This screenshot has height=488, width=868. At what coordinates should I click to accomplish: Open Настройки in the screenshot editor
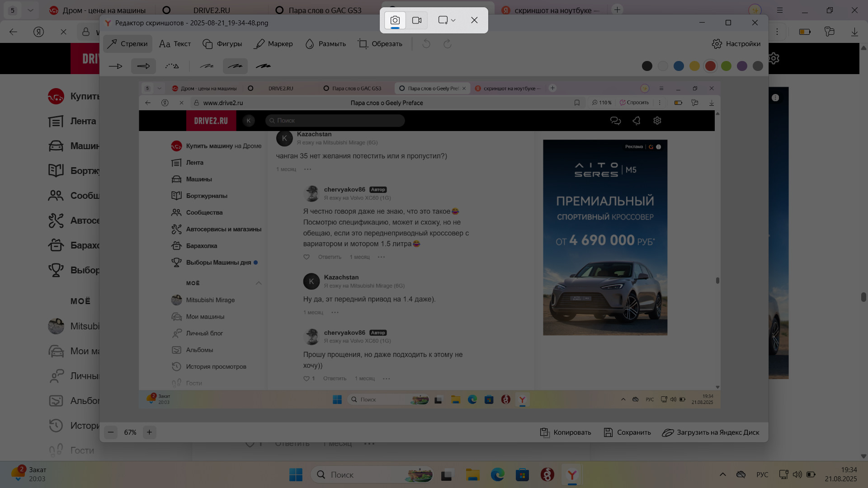(x=736, y=44)
